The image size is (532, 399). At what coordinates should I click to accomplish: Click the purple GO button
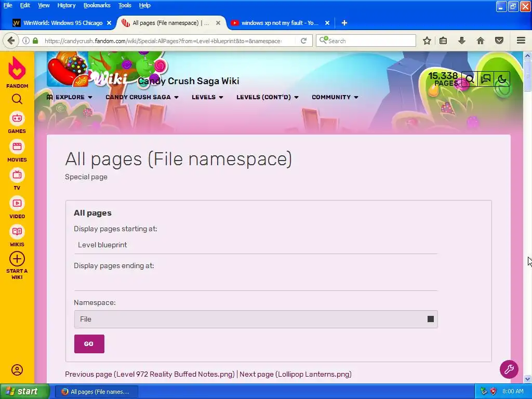pos(89,344)
